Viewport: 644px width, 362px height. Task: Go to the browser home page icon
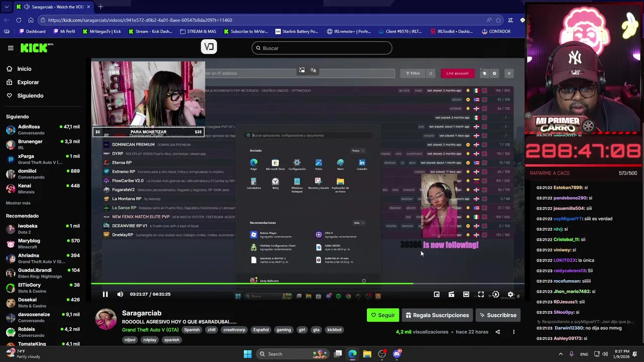(31, 20)
